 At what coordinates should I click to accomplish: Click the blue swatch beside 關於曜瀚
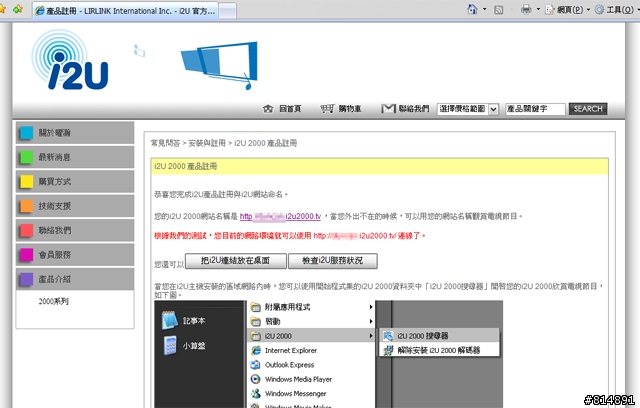click(27, 133)
